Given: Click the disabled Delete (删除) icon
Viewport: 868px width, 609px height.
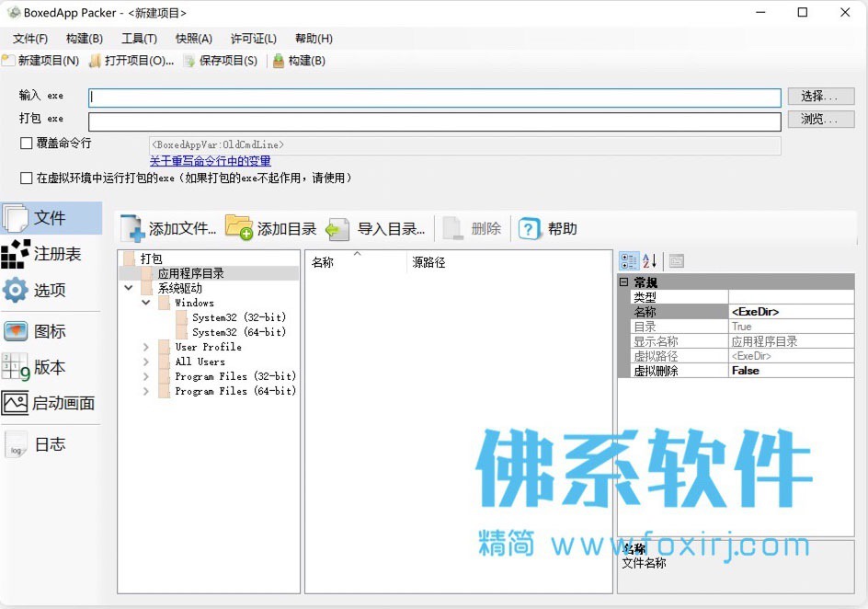Looking at the screenshot, I should pos(452,229).
